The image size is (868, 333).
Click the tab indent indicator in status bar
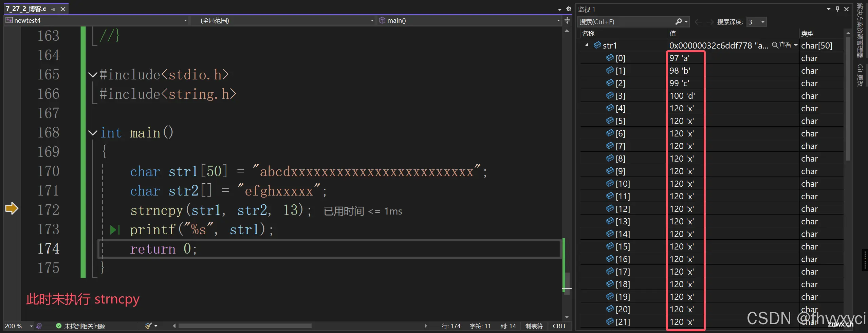click(x=534, y=326)
